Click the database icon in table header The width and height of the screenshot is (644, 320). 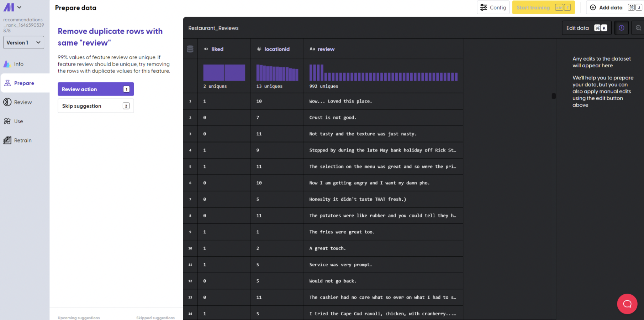(190, 49)
